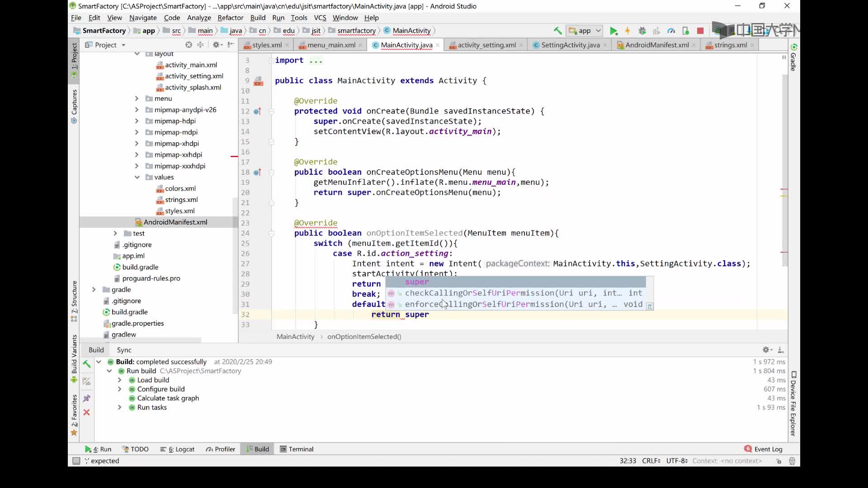Run the app with the green play button

(x=613, y=31)
